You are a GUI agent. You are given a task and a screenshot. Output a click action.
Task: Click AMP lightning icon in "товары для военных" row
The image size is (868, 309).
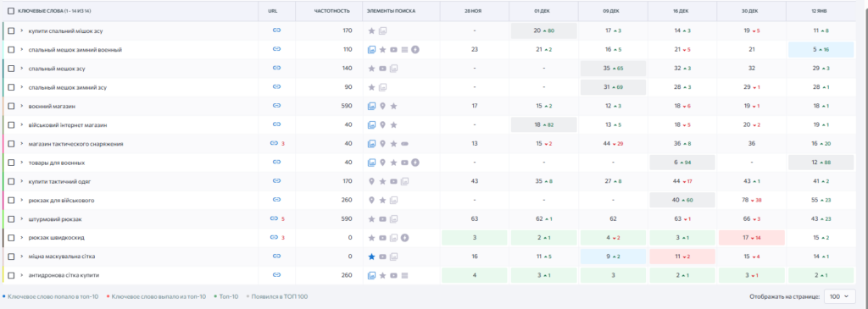[415, 163]
